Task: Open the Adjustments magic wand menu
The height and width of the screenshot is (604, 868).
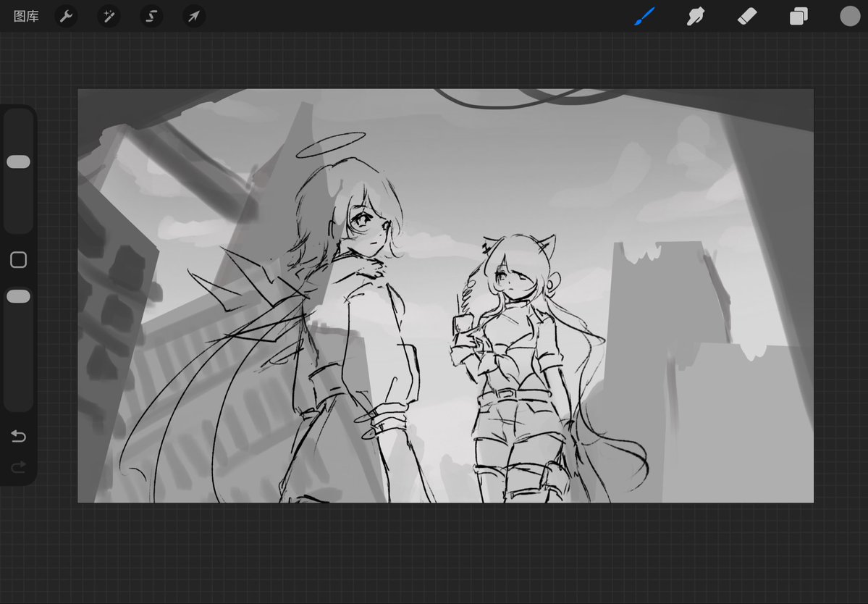Action: [109, 16]
